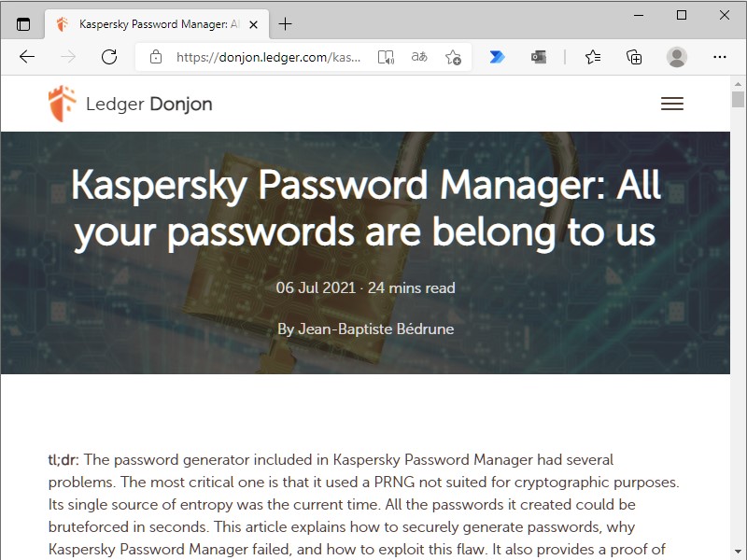Click the page's vertical scrollbar thumb

[x=738, y=99]
